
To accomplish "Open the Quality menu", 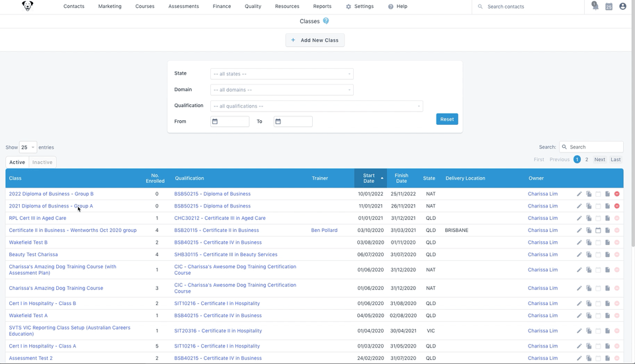I will coord(253,7).
